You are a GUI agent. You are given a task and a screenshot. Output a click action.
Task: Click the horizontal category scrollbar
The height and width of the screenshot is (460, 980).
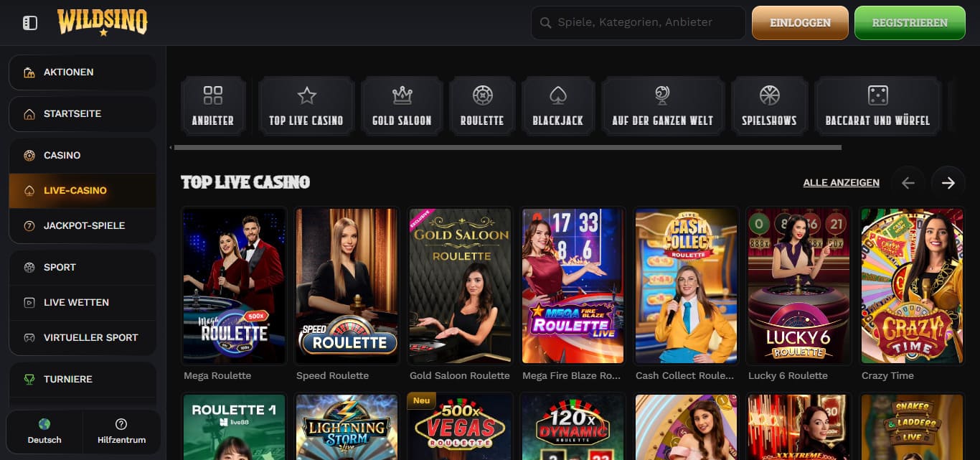tap(507, 148)
